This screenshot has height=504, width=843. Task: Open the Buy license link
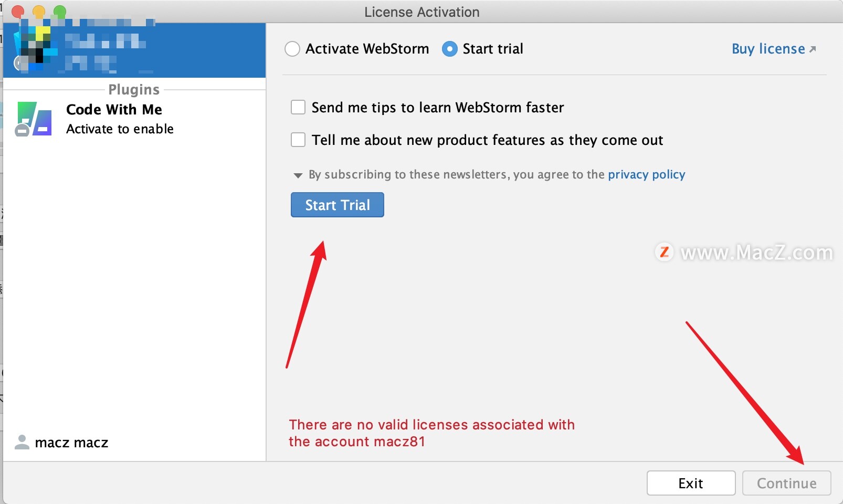pyautogui.click(x=768, y=49)
